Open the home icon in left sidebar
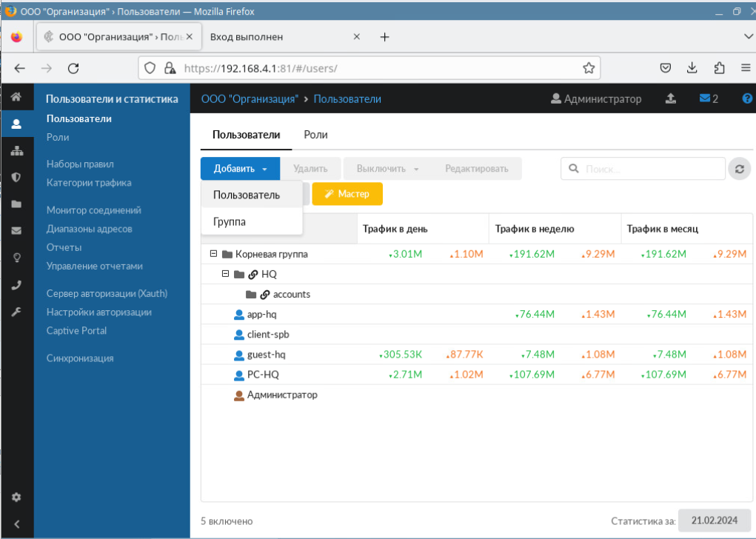Viewport: 756px width, 539px height. click(x=16, y=98)
